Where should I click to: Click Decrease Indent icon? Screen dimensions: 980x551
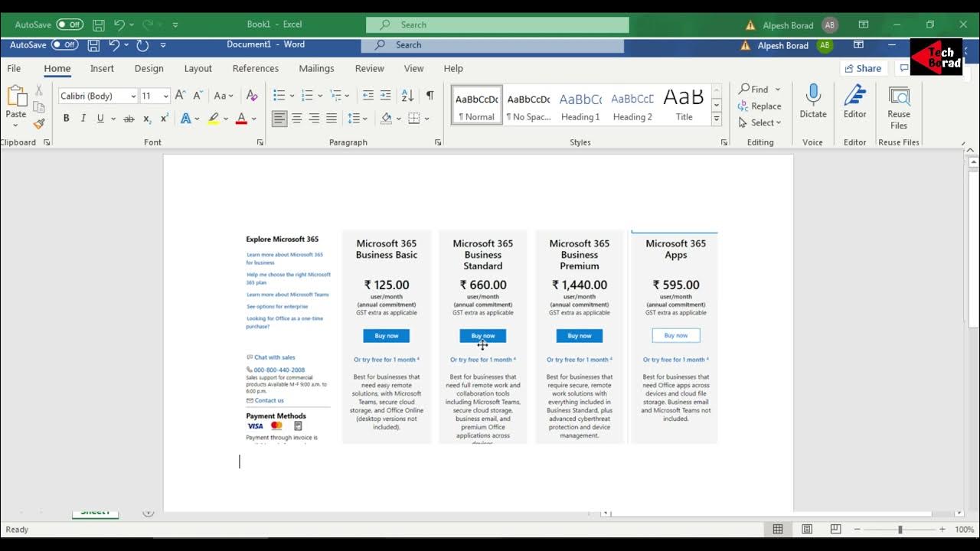click(x=368, y=96)
